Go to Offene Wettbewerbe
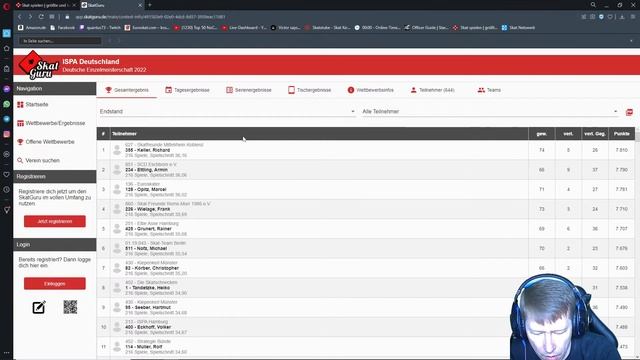Screen dimensions: 640x360 46,142
